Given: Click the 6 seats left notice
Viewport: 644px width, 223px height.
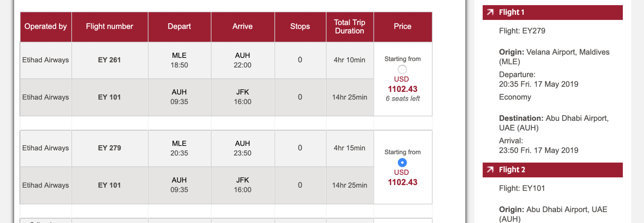Looking at the screenshot, I should [x=403, y=99].
